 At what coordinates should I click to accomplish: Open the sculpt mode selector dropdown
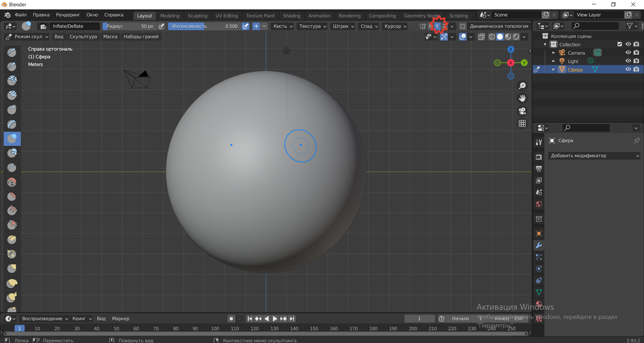click(27, 37)
